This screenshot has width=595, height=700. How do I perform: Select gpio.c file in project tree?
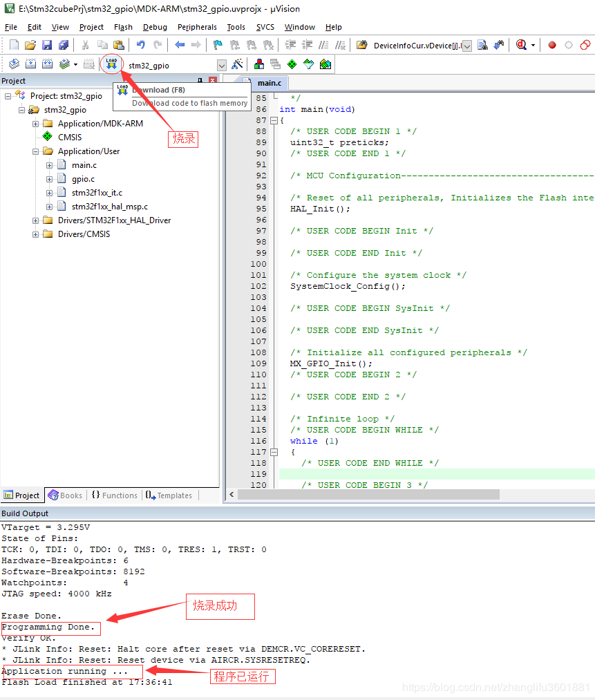tap(83, 179)
